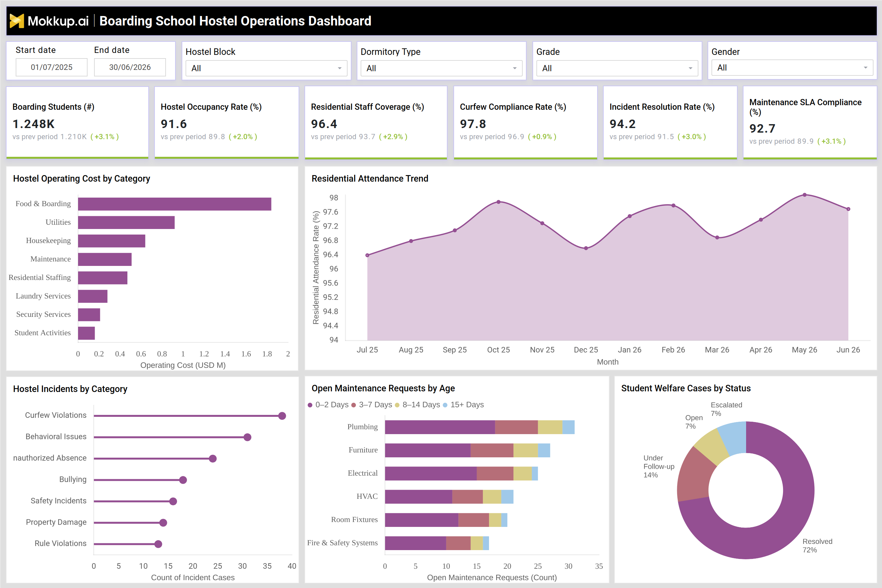The image size is (882, 588).
Task: Click HVAC 15+ Days bar segment
Action: click(x=507, y=497)
